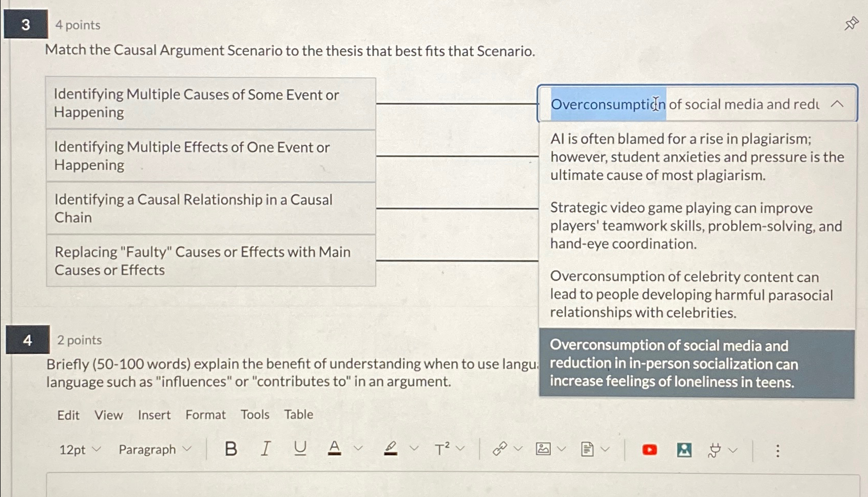Open the text color picker arrow

coord(359,449)
